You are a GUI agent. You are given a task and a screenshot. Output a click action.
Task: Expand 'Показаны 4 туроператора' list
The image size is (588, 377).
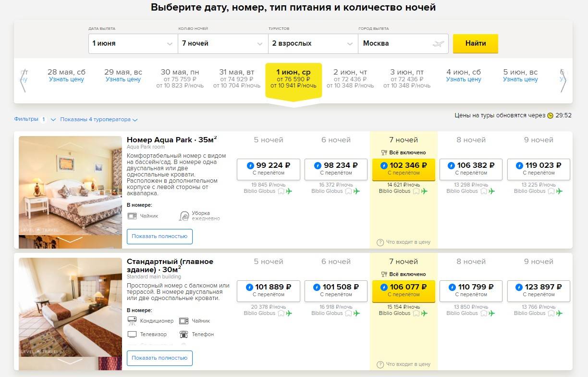[x=98, y=120]
